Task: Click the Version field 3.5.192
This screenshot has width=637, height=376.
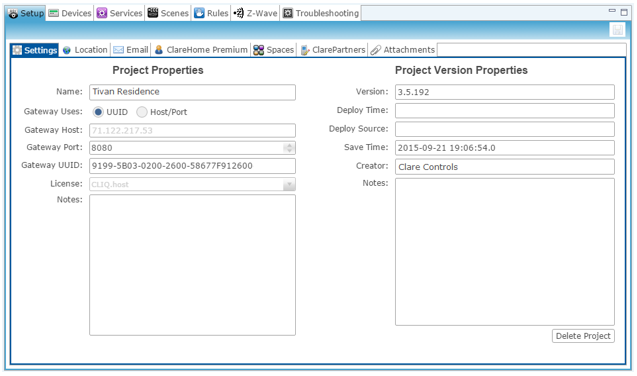Action: point(505,92)
